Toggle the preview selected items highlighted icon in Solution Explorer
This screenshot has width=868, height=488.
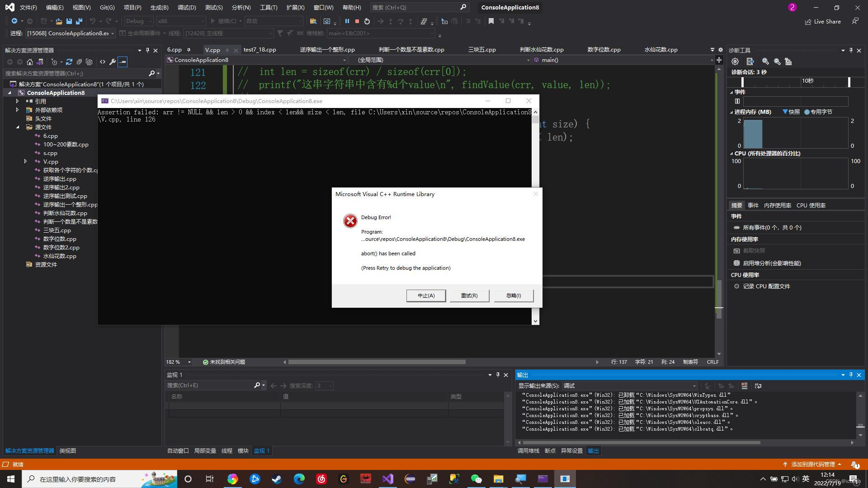coord(123,62)
